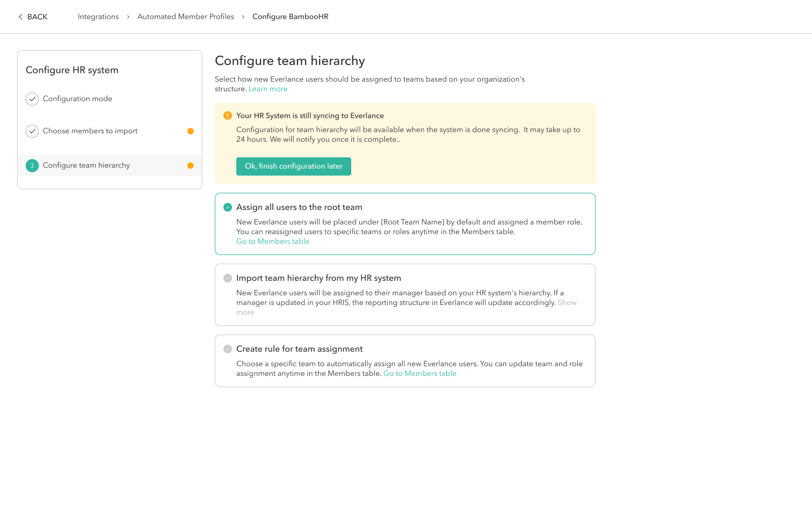The image size is (812, 516).
Task: Expand description with Show more link
Action: pos(567,303)
